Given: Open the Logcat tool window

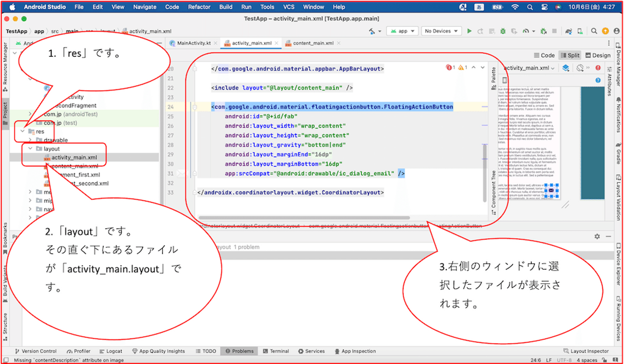Looking at the screenshot, I should [111, 351].
